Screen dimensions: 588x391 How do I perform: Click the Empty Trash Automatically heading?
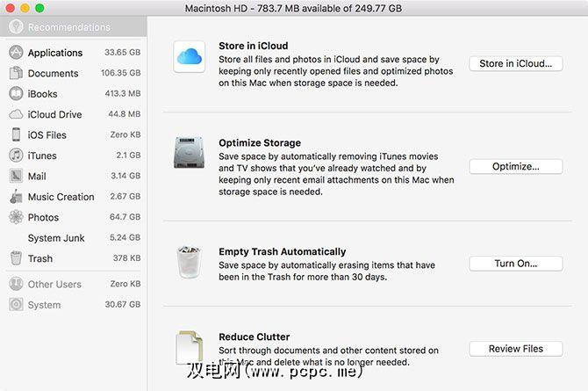pyautogui.click(x=283, y=251)
